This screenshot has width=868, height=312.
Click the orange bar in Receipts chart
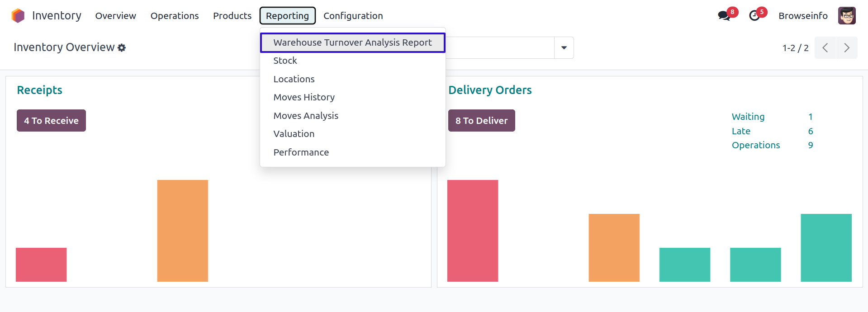tap(182, 231)
